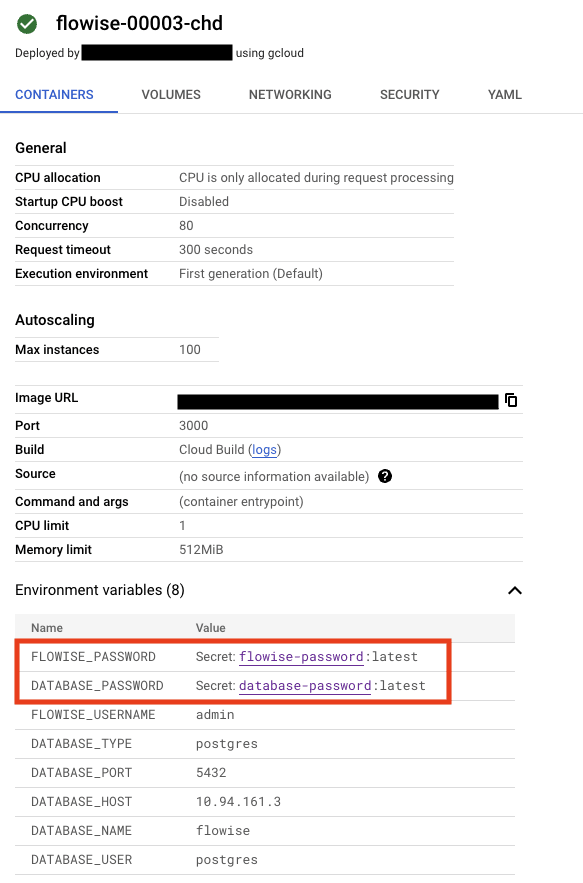583x883 pixels.
Task: Open the flowise-password secret link
Action: [301, 657]
